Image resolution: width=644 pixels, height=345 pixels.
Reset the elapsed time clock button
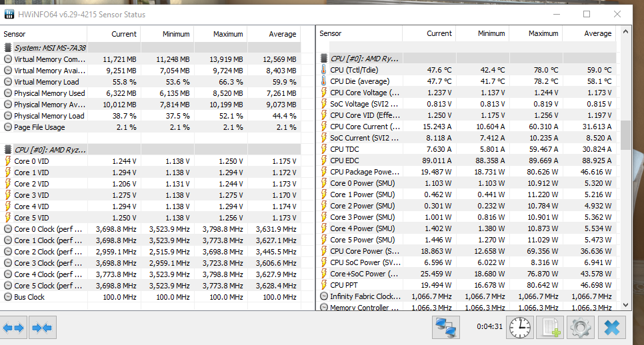click(x=520, y=328)
